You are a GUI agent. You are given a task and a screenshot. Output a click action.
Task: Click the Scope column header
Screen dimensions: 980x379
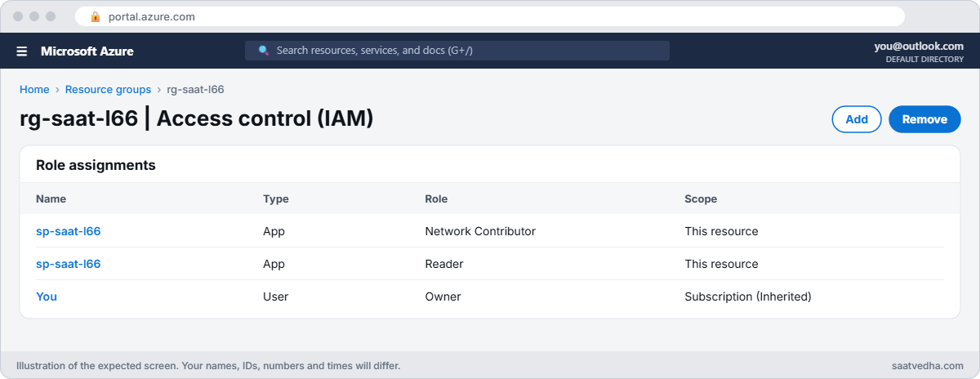(701, 198)
